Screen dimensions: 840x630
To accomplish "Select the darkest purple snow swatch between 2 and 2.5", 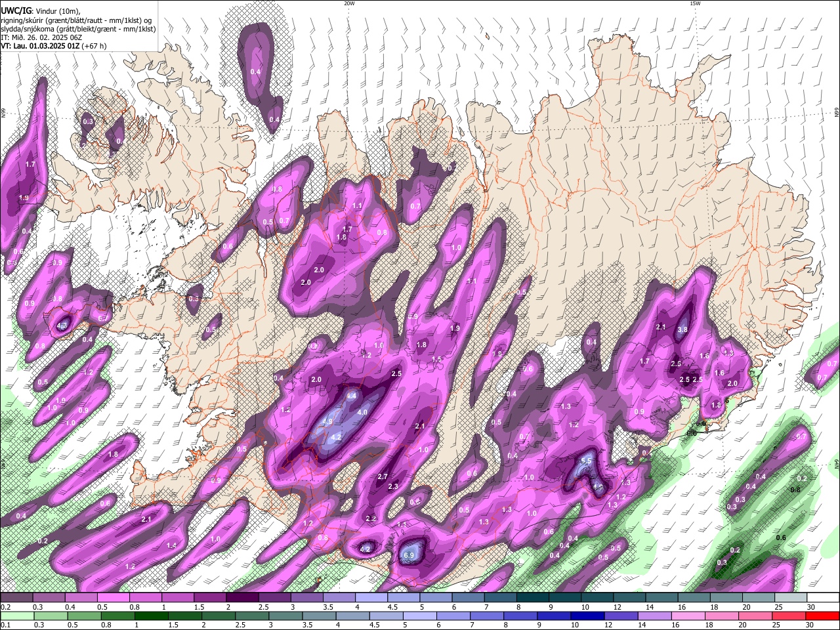I will click(x=242, y=598).
